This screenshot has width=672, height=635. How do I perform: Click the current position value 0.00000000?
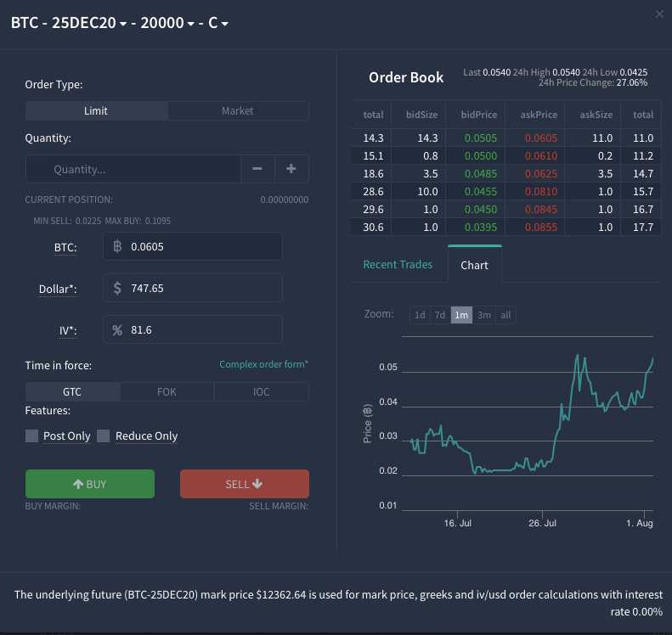coord(284,200)
